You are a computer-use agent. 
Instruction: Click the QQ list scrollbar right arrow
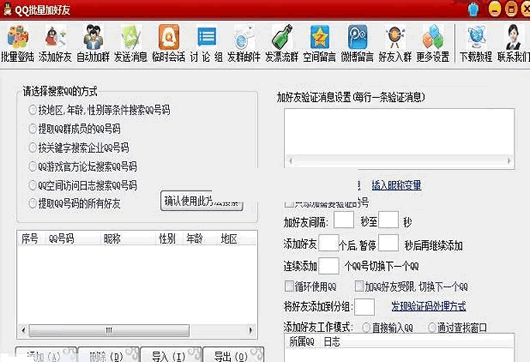pyautogui.click(x=251, y=330)
